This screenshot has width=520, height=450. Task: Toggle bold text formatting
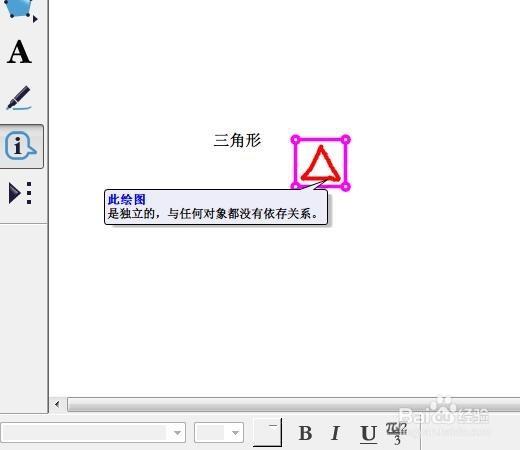305,433
